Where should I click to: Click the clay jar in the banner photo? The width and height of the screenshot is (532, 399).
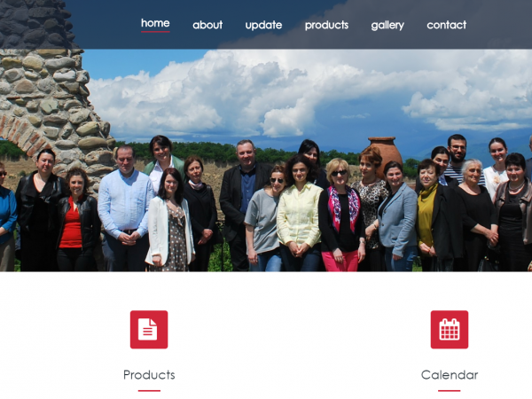[385, 151]
